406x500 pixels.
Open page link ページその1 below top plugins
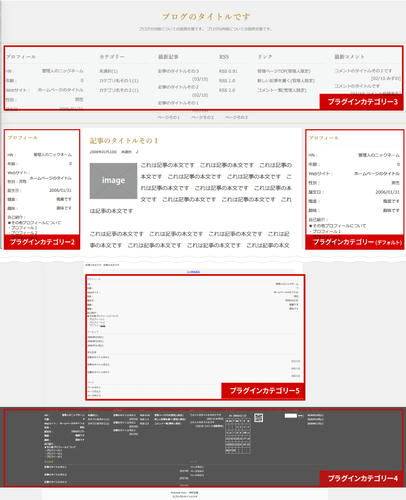pos(168,117)
